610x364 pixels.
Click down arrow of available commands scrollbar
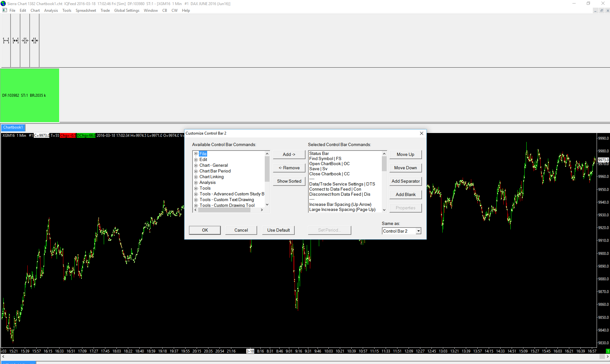coord(267,205)
